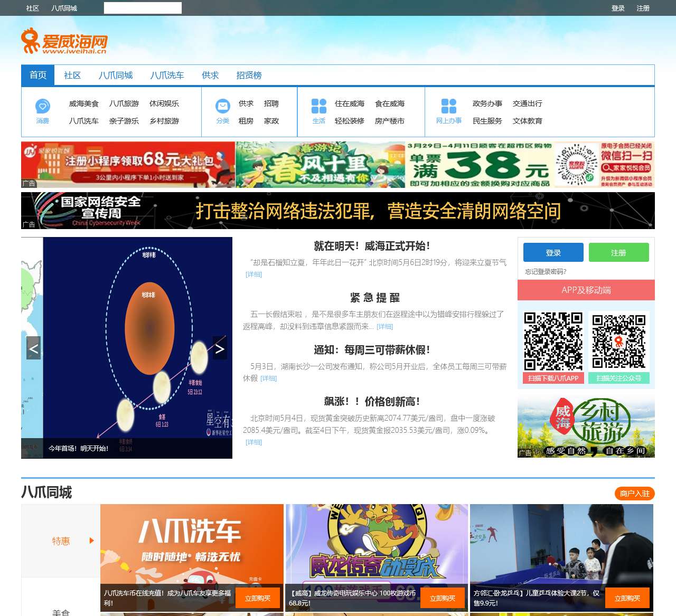The height and width of the screenshot is (616, 676).
Task: Click the top bar search field
Action: click(x=143, y=8)
